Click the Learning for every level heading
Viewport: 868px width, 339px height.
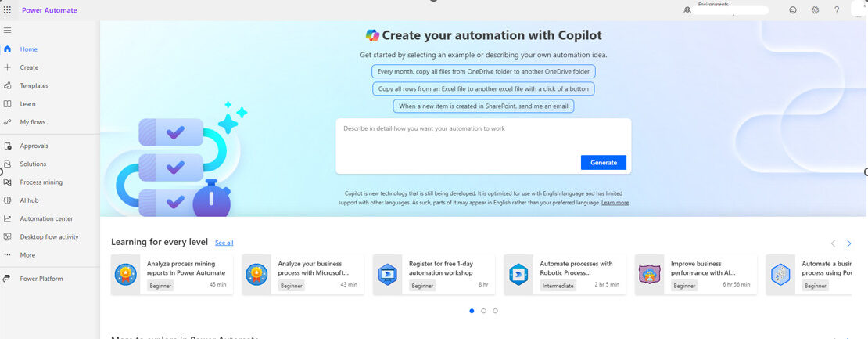click(160, 242)
